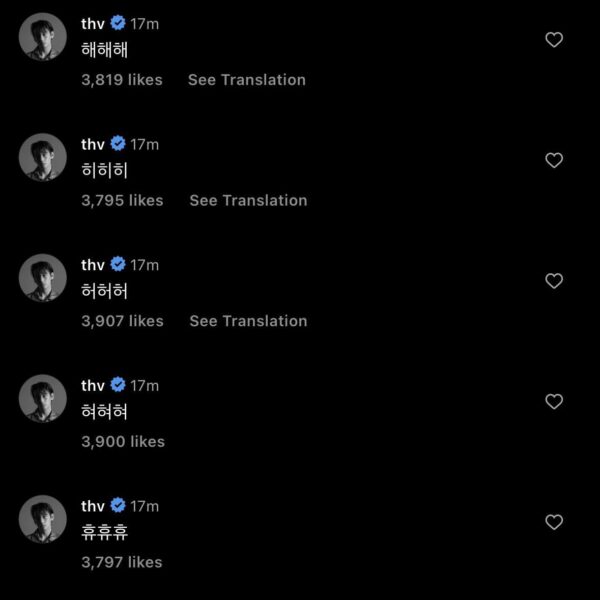View the 3,900 likes count
This screenshot has height=600, width=600.
(122, 441)
